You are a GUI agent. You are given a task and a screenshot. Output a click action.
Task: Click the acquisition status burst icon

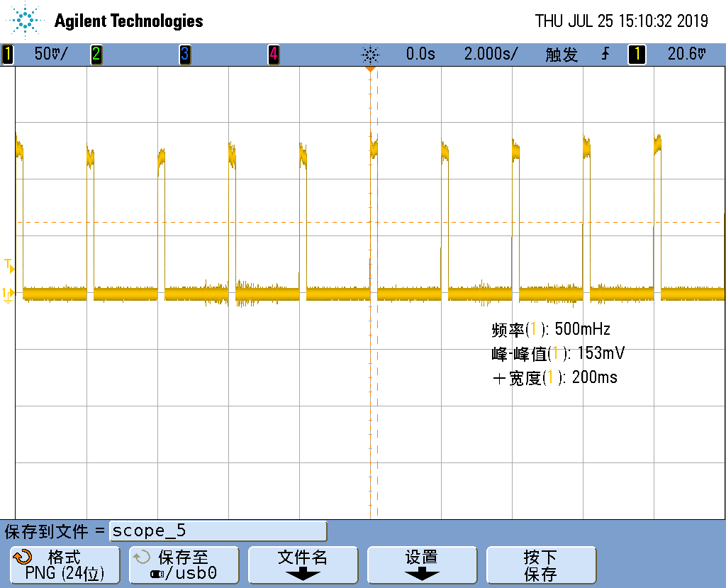[x=370, y=54]
